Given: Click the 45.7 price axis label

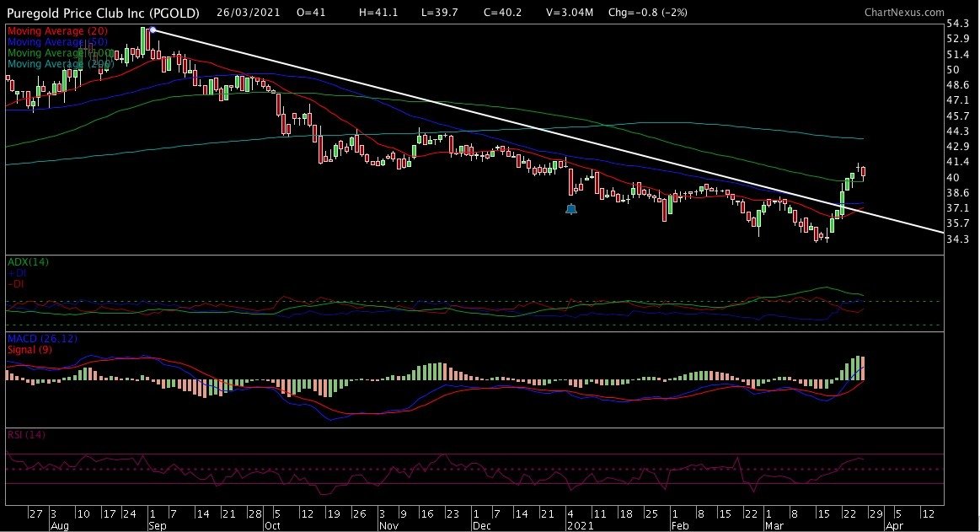Looking at the screenshot, I should (x=958, y=116).
